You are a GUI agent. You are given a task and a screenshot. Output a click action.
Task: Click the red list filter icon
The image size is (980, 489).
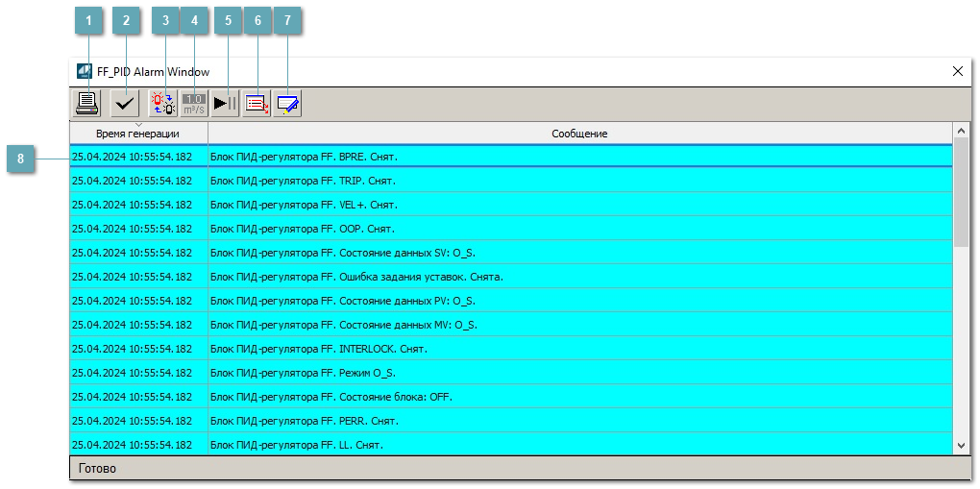(x=256, y=103)
